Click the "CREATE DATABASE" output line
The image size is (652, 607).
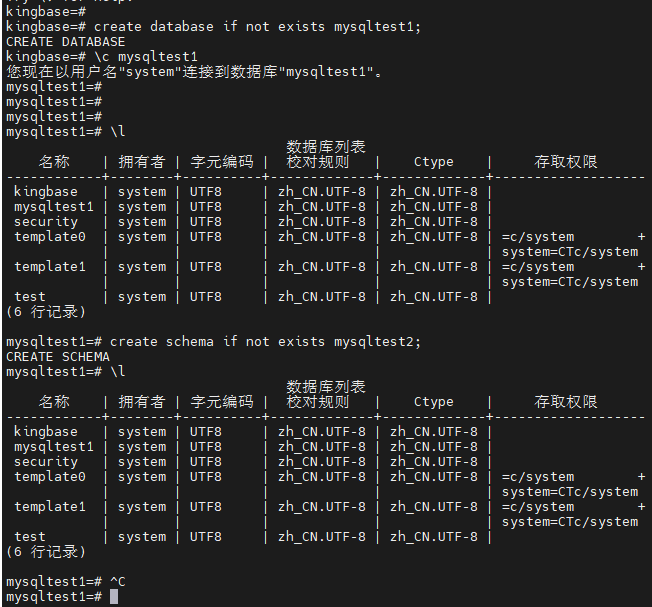tap(66, 42)
